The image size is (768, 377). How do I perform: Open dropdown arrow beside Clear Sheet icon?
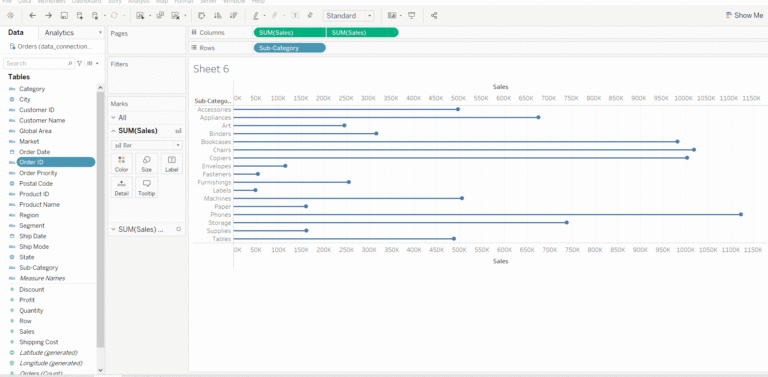click(x=185, y=16)
